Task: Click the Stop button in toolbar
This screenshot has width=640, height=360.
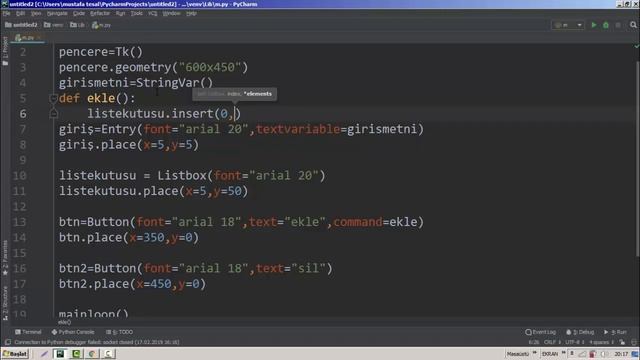Action: point(618,25)
